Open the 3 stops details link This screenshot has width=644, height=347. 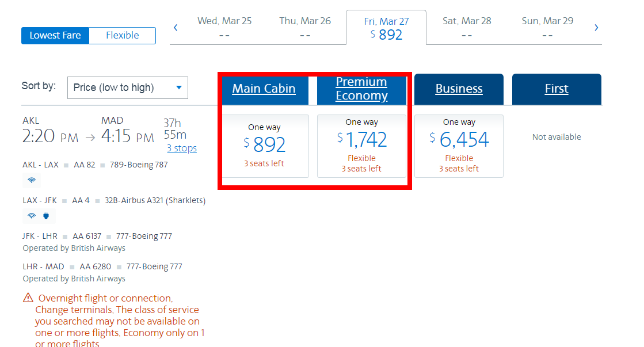(x=182, y=148)
